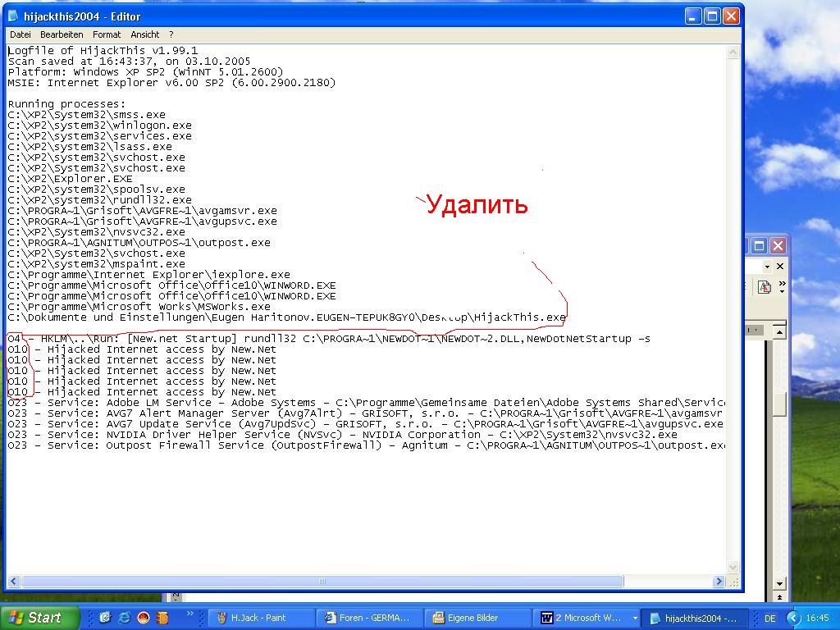This screenshot has height=630, width=840.
Task: Show hidden system tray icons arrow
Action: [792, 618]
